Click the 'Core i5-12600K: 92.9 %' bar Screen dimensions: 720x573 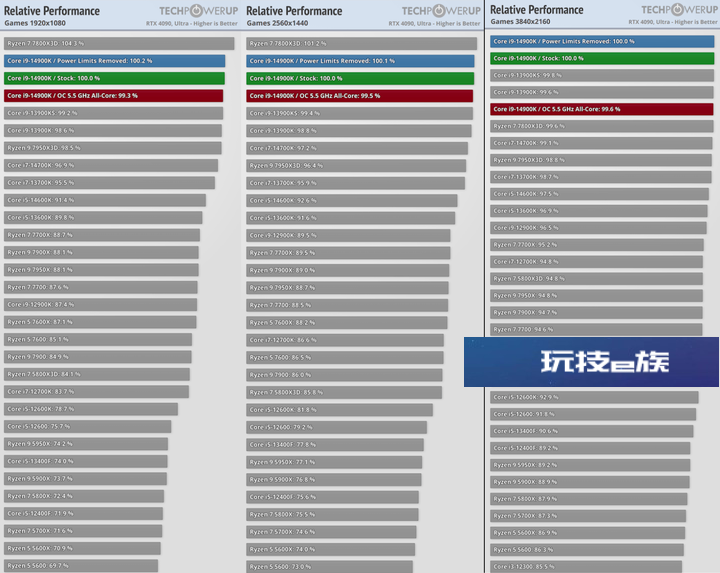595,398
